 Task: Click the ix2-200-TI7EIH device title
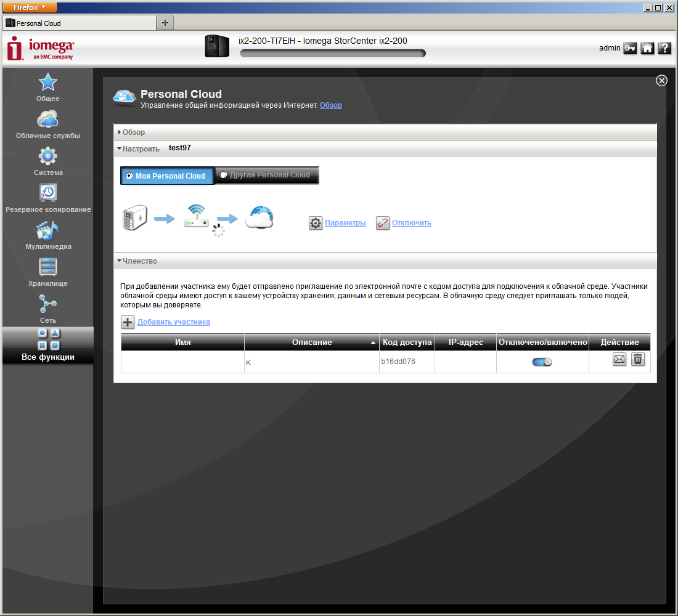(323, 41)
